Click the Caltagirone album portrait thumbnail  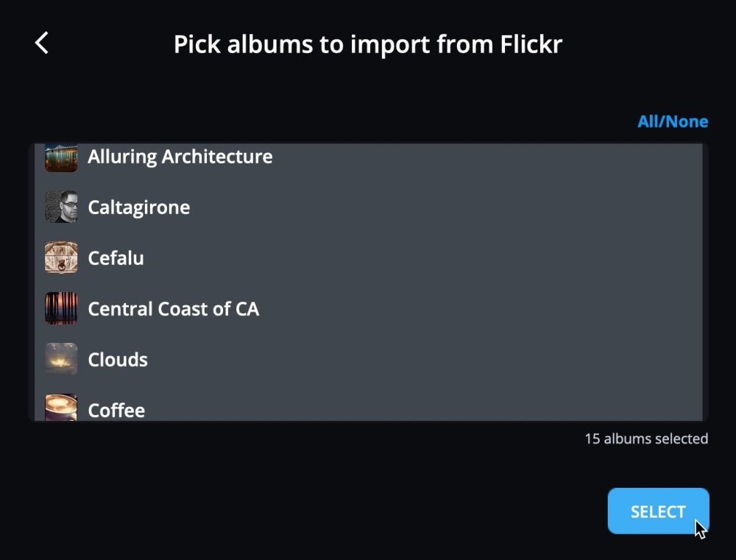(61, 207)
